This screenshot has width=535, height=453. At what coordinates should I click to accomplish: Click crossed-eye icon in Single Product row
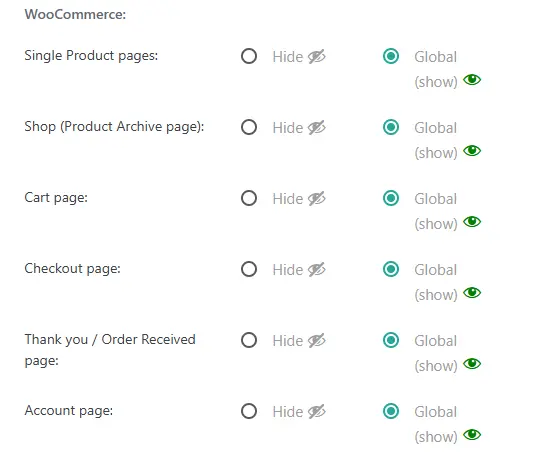point(317,57)
